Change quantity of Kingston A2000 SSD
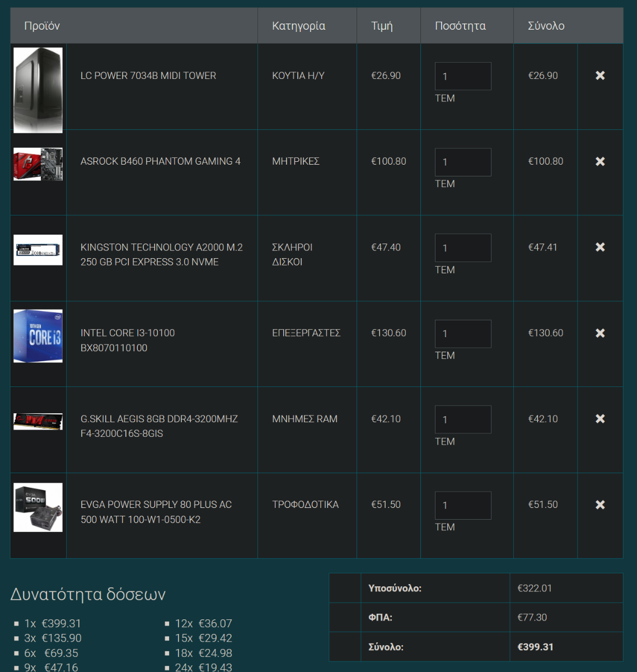637x672 pixels. coord(463,248)
